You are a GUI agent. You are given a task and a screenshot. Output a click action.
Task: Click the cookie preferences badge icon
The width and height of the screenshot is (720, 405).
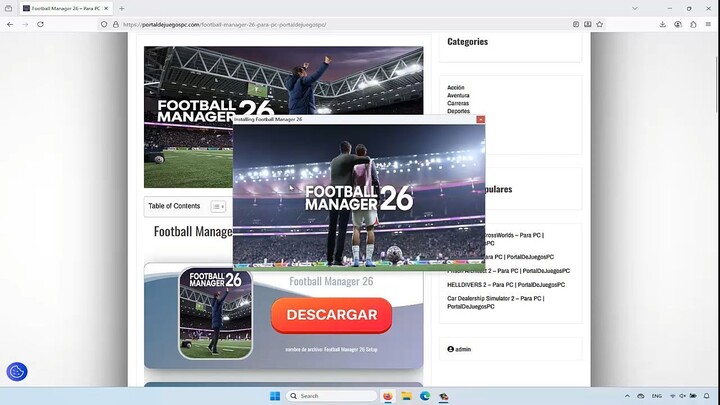[x=17, y=372]
